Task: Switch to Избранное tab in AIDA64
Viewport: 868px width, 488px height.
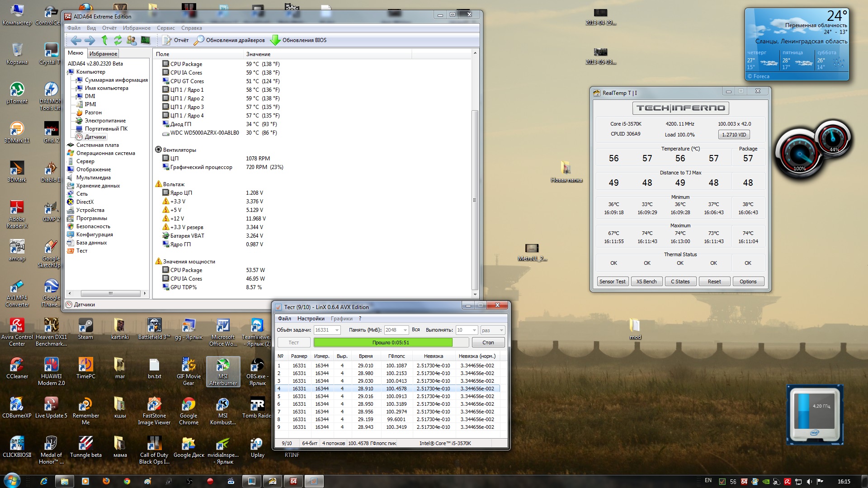Action: click(x=103, y=53)
